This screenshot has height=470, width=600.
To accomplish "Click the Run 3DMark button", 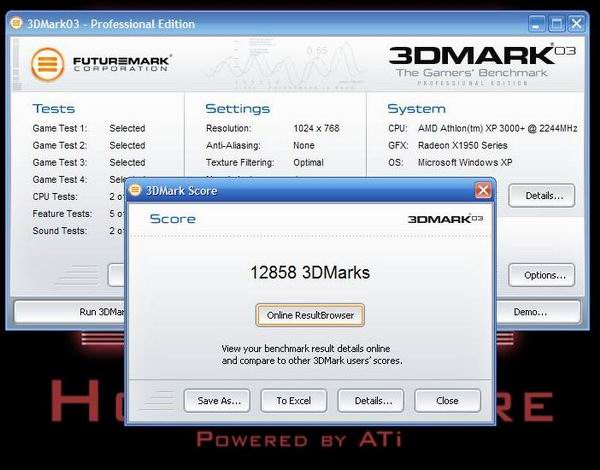I will [x=70, y=312].
